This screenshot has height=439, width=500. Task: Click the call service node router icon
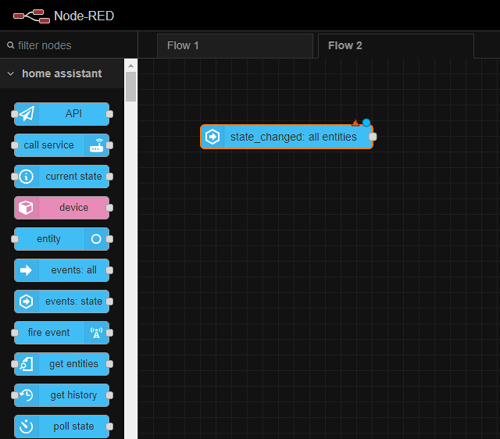coord(96,145)
